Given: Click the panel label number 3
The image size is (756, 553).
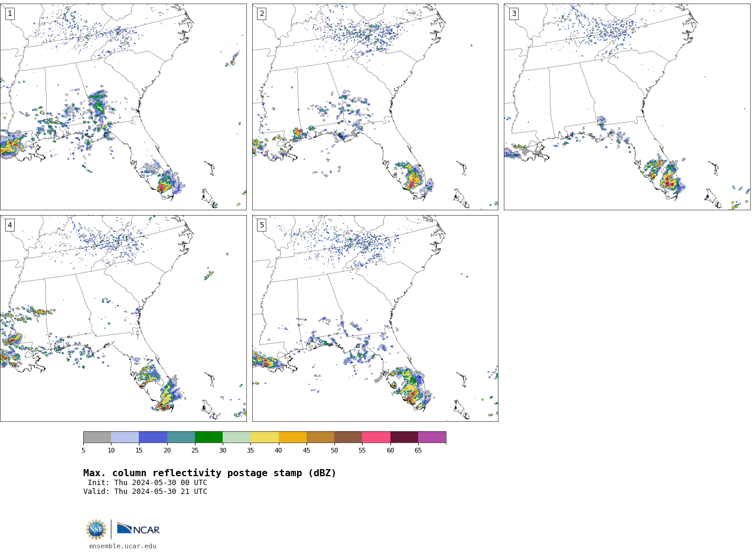Looking at the screenshot, I should point(513,14).
